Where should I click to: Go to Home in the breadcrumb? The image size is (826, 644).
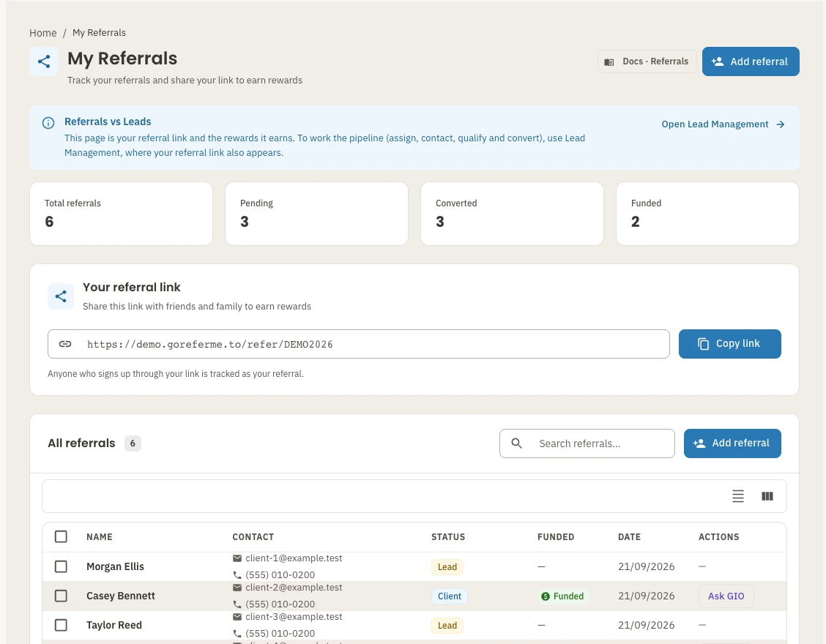42,33
